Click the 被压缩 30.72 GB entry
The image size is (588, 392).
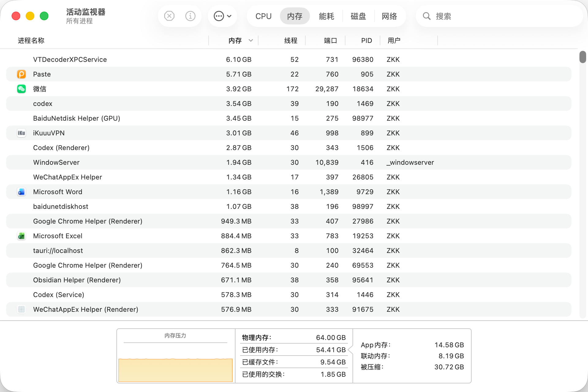click(412, 367)
